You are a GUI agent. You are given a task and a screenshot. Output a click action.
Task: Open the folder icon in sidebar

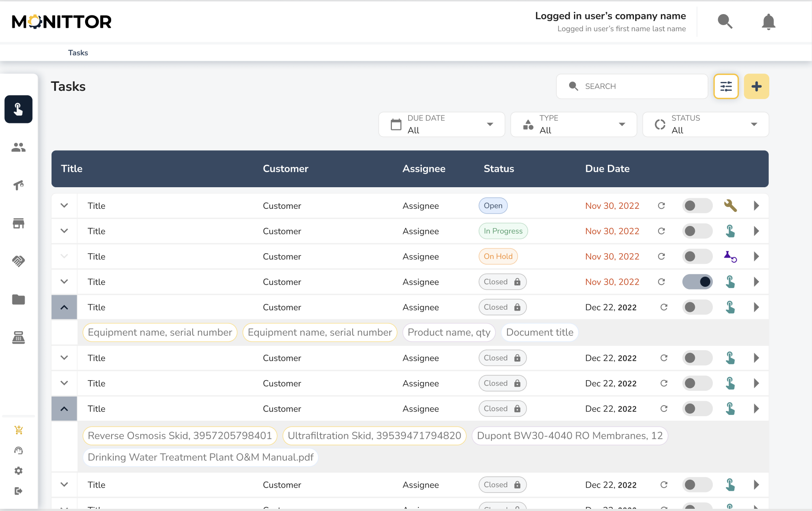(x=19, y=300)
